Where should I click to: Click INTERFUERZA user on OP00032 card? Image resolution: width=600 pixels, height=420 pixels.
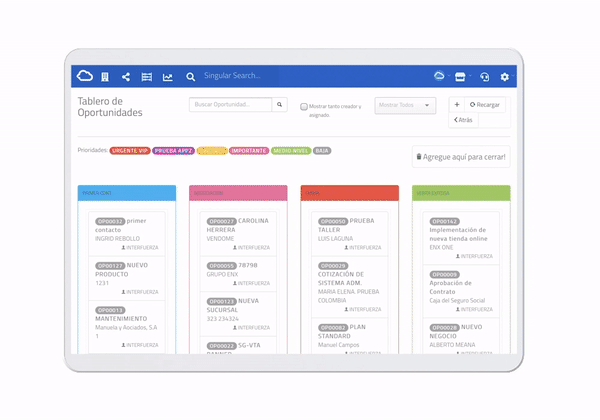tap(140, 247)
